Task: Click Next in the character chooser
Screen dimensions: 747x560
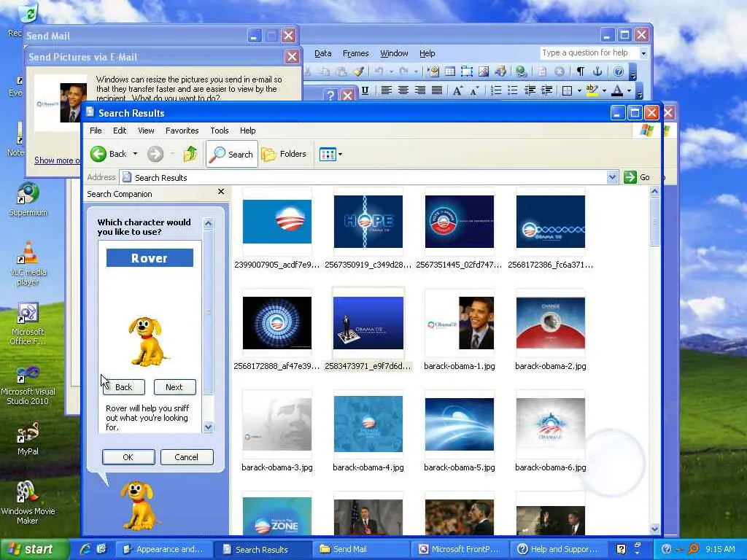Action: 174,387
